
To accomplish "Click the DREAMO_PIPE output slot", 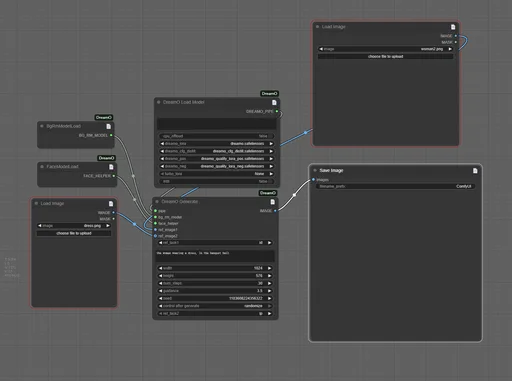I will (x=277, y=111).
